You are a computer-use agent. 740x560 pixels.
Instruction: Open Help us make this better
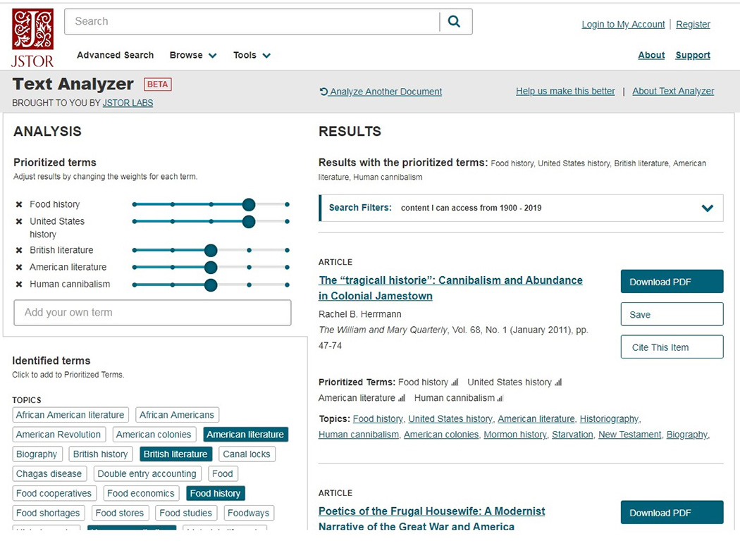pos(565,91)
